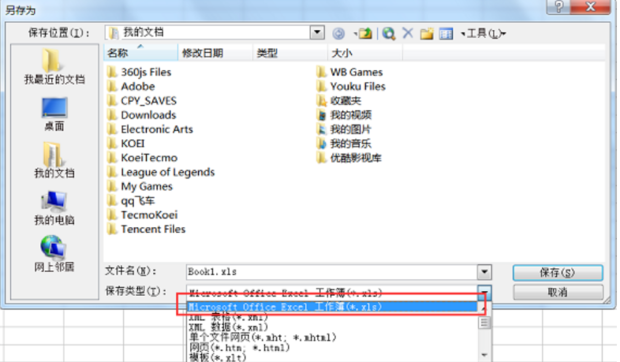
Task: Expand the 保存位置 location dropdown
Action: 317,32
